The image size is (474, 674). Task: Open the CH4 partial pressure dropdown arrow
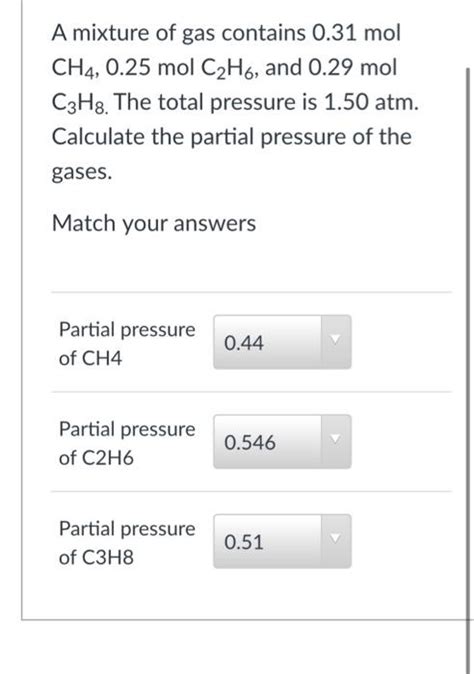pos(336,342)
